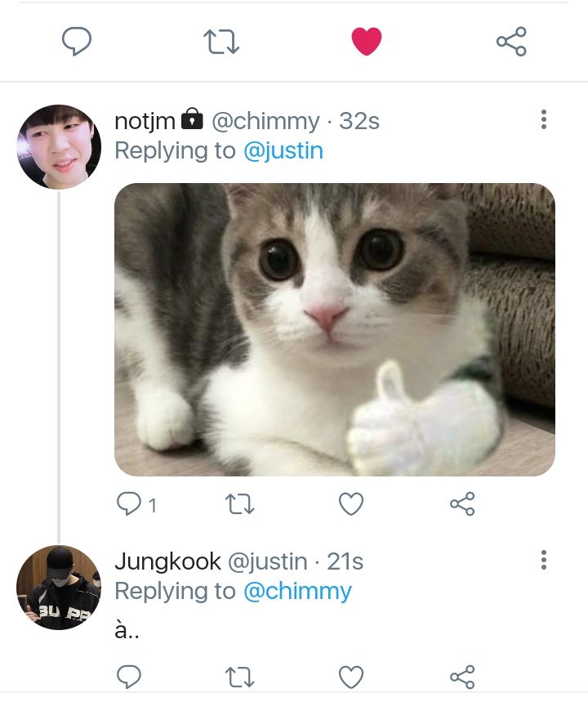Retweet notjm's cat image tweet
Image resolution: width=588 pixels, height=702 pixels.
coord(239,504)
